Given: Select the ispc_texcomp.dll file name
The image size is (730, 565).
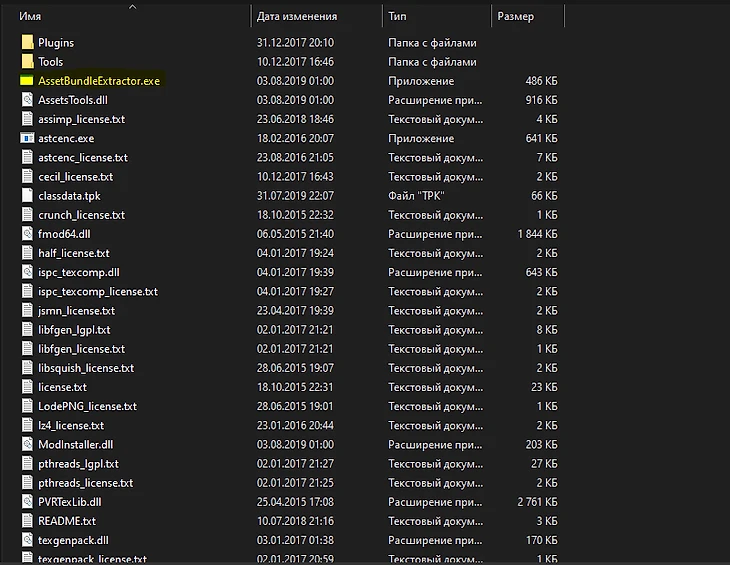Looking at the screenshot, I should [x=79, y=272].
